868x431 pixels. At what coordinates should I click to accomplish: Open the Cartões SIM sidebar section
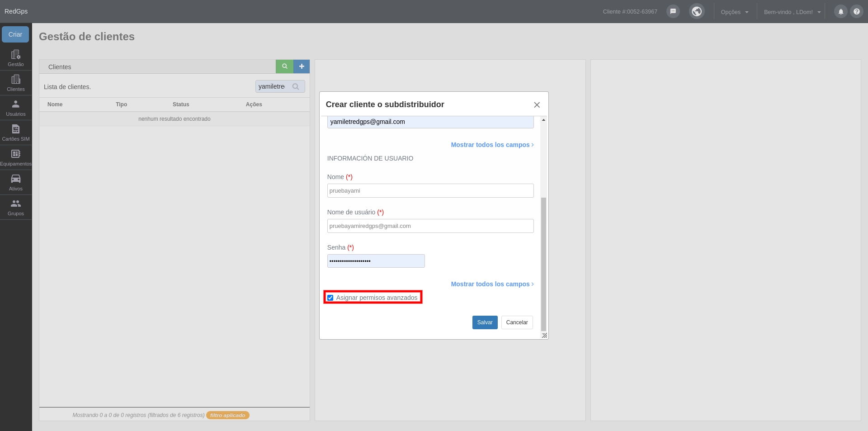16,133
